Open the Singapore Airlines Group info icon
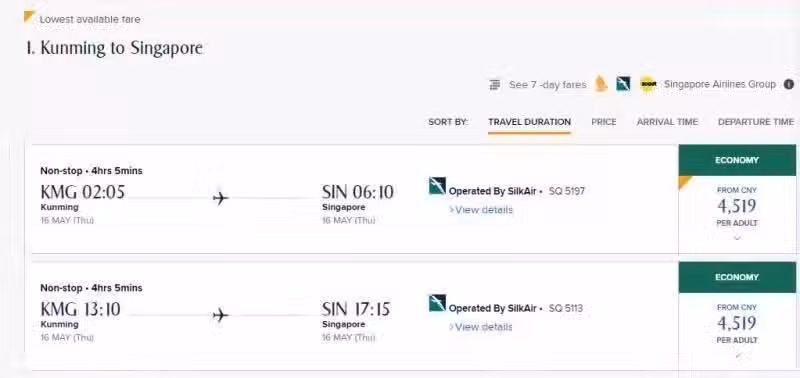 coord(789,84)
